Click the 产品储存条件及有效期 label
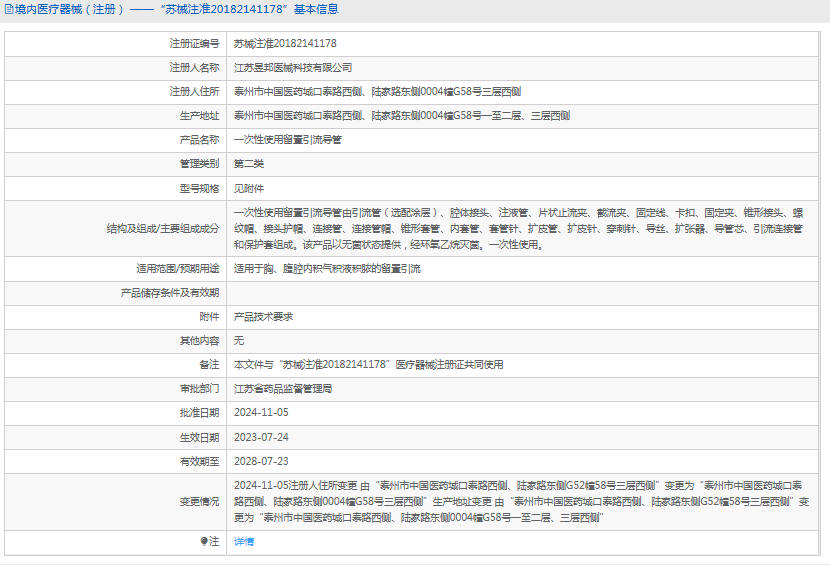 (169, 293)
